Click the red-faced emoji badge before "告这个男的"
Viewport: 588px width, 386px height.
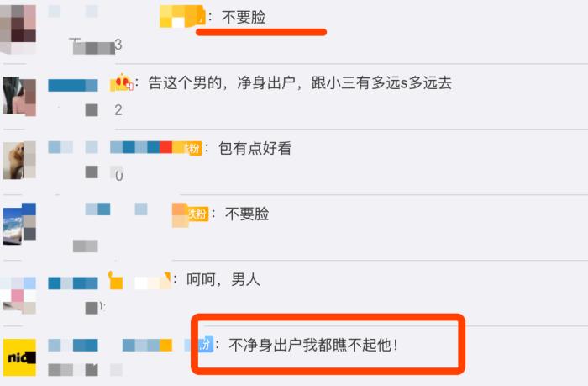[122, 82]
